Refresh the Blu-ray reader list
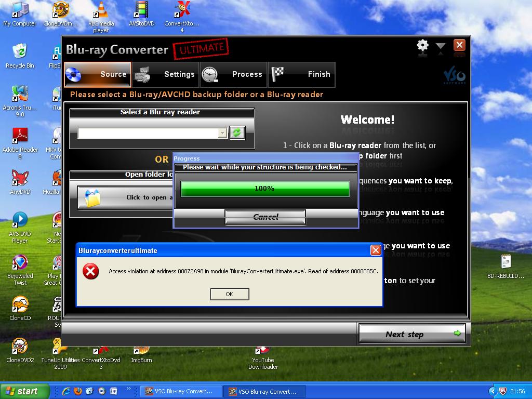The height and width of the screenshot is (399, 532). [237, 132]
